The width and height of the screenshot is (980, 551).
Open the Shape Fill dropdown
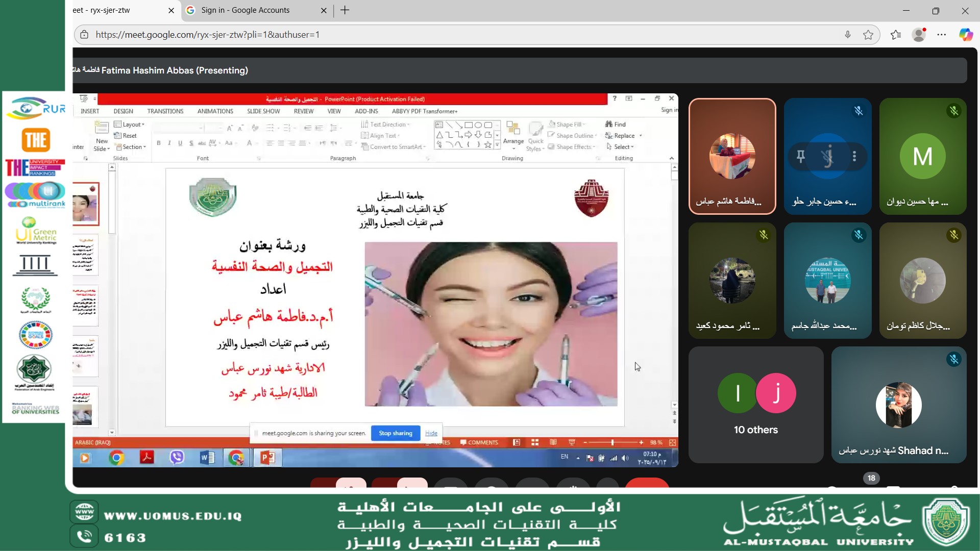[567, 124]
